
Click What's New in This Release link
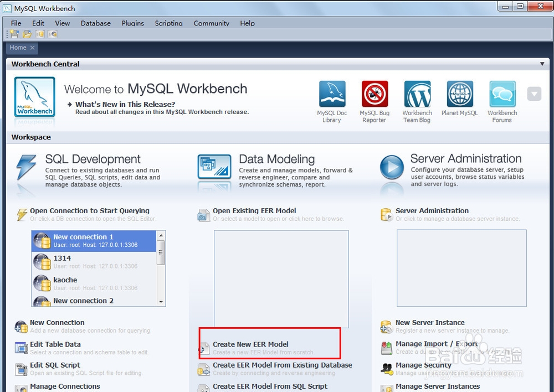coord(125,104)
